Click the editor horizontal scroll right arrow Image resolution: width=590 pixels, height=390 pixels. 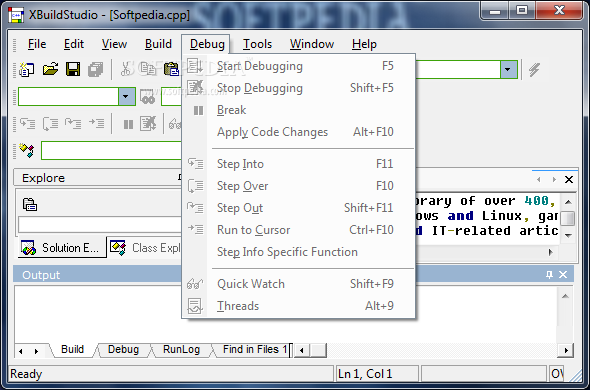pos(550,252)
